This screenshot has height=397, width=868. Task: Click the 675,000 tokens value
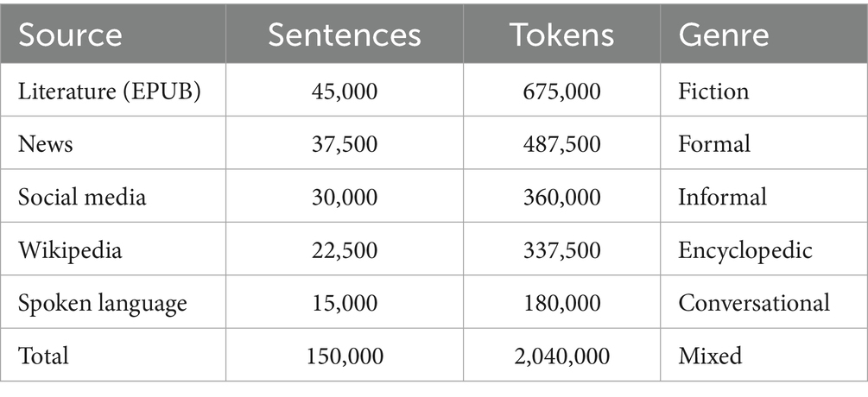coord(561,91)
